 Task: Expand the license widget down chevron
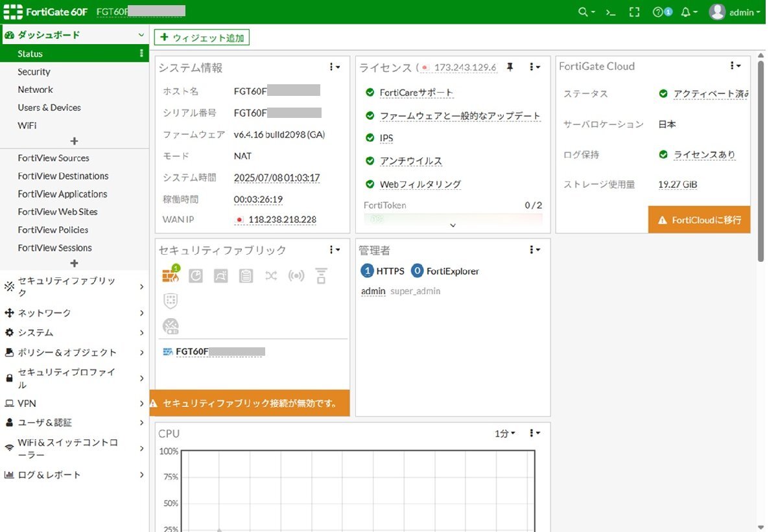[453, 226]
